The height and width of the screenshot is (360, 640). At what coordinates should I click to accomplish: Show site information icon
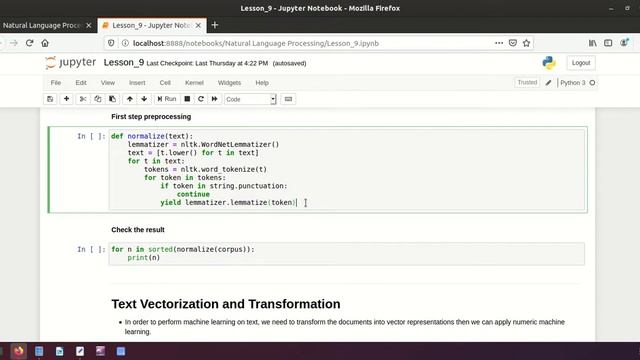[125, 43]
